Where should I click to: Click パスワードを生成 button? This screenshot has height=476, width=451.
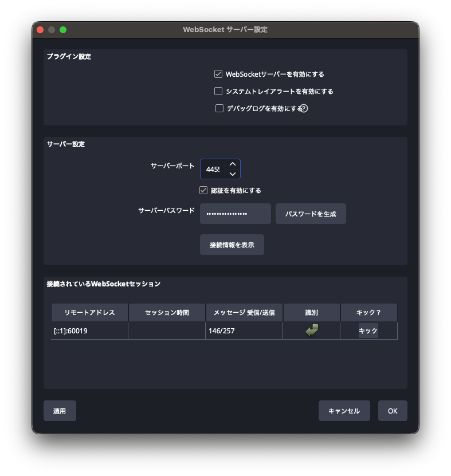[x=311, y=214]
